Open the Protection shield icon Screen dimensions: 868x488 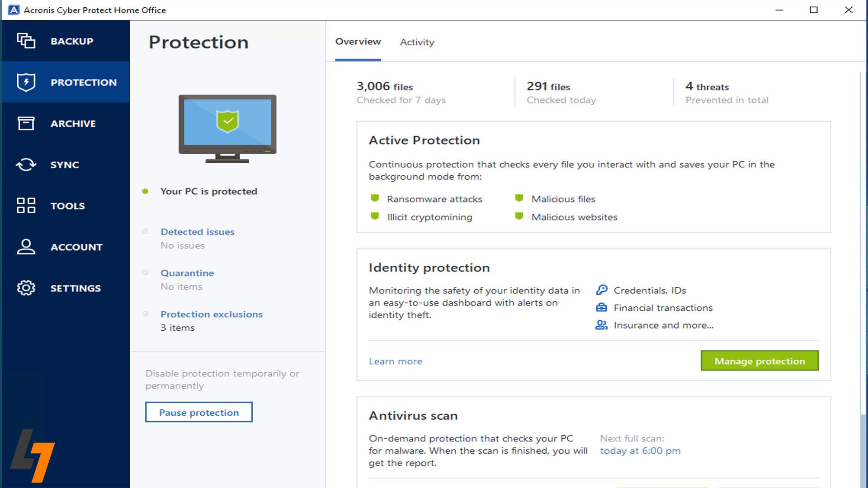[x=26, y=82]
